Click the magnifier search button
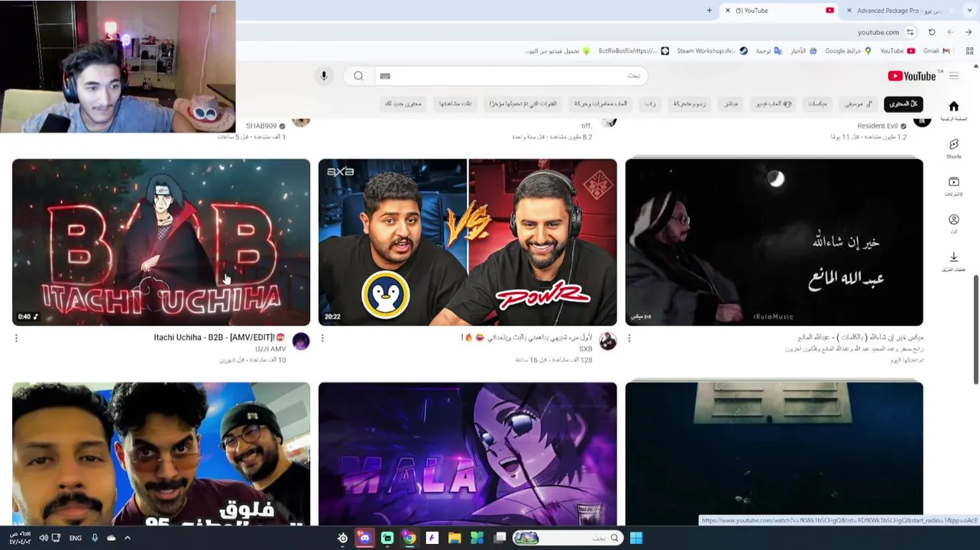This screenshot has height=550, width=980. (358, 76)
